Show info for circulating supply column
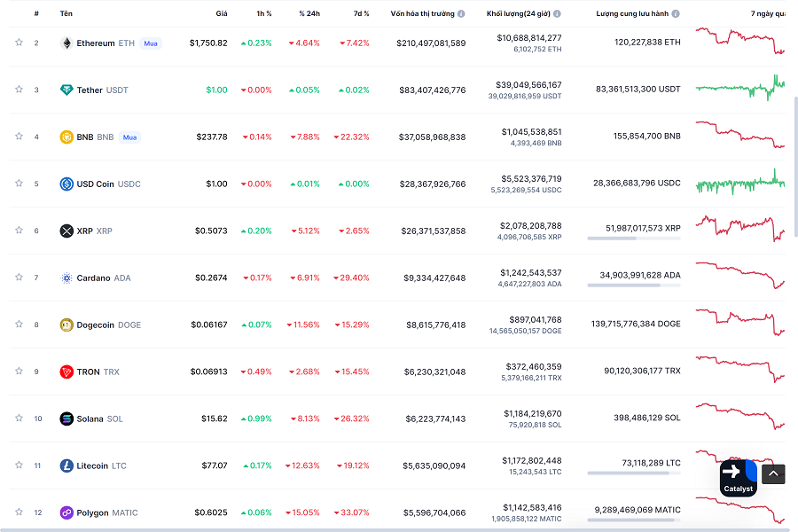798x532 pixels. tap(676, 14)
